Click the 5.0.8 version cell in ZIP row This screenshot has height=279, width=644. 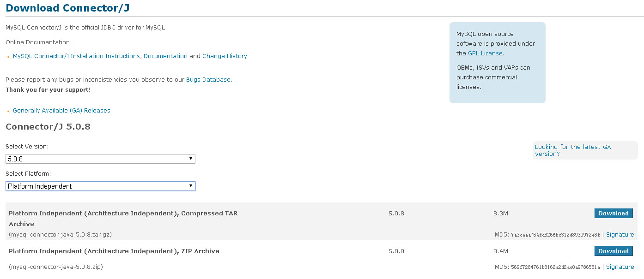pyautogui.click(x=396, y=251)
